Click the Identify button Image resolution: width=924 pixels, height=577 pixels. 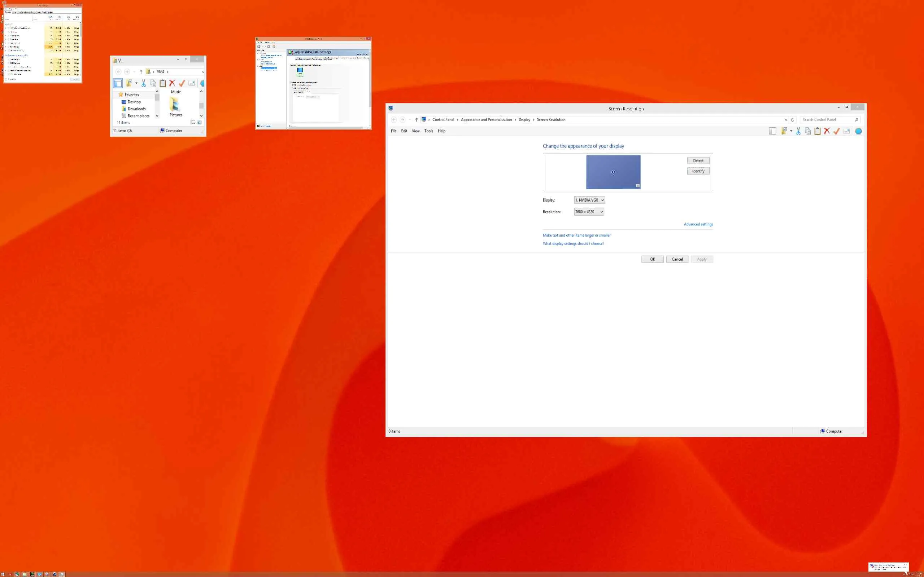(698, 171)
